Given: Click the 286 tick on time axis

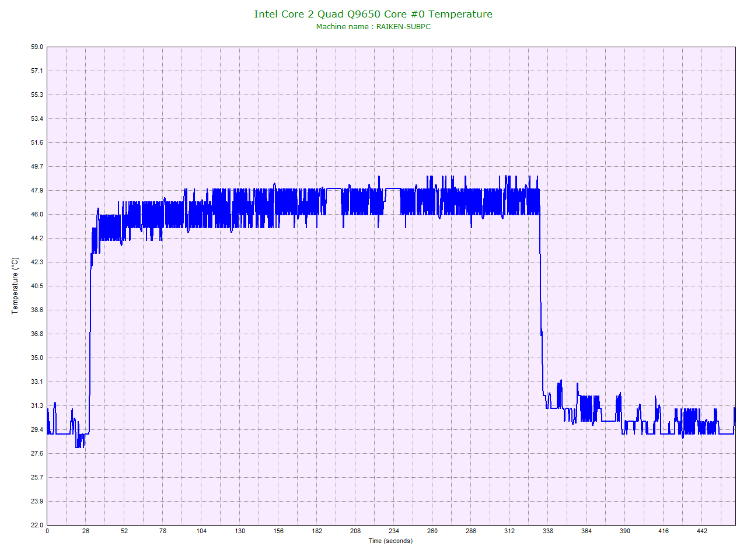Looking at the screenshot, I should tap(471, 531).
